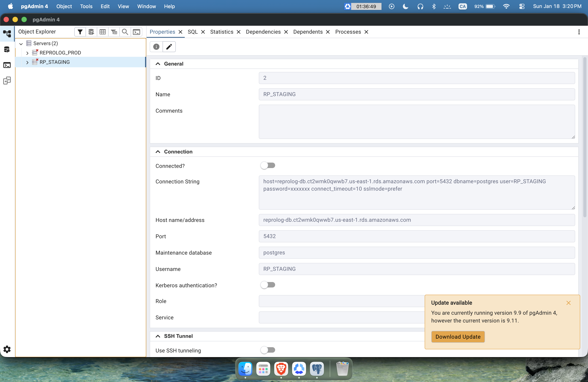Close the Processes tab
This screenshot has width=588, height=382.
click(x=366, y=32)
